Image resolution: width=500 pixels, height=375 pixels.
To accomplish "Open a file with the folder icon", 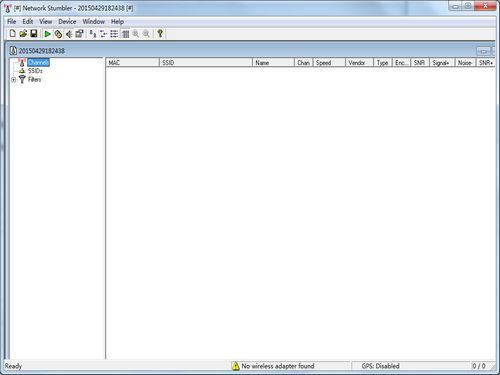I will point(23,34).
